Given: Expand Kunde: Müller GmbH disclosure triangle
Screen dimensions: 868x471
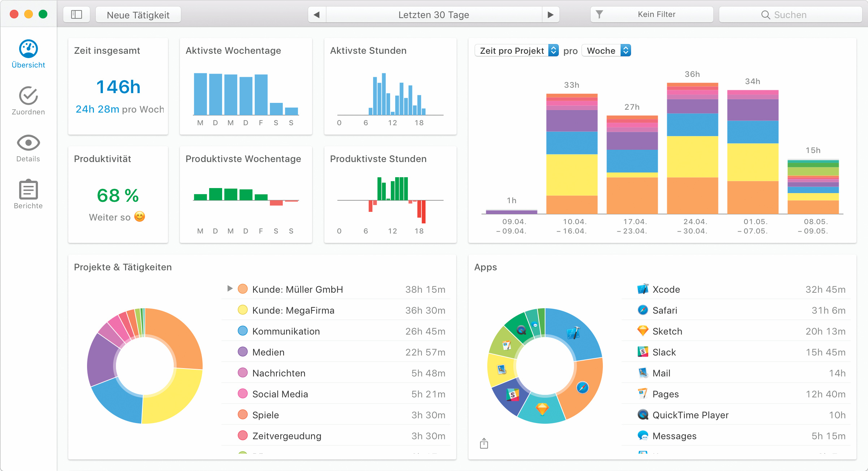Looking at the screenshot, I should pos(230,289).
